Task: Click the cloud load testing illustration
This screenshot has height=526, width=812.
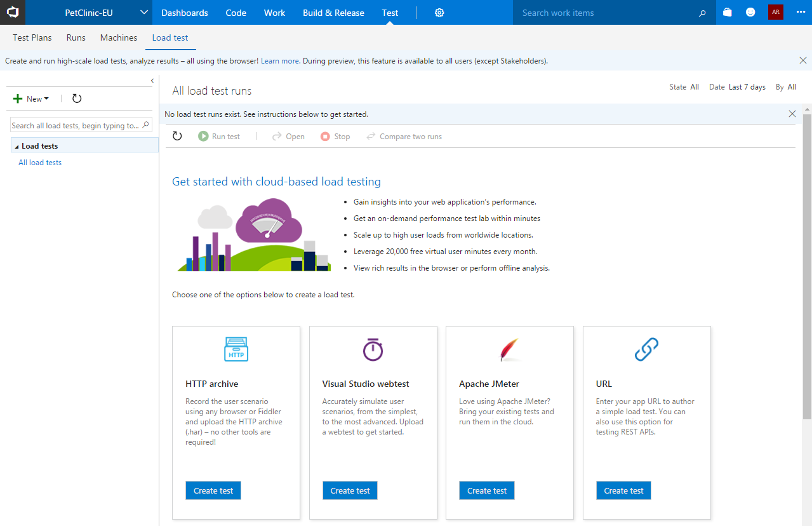Action: [x=253, y=234]
